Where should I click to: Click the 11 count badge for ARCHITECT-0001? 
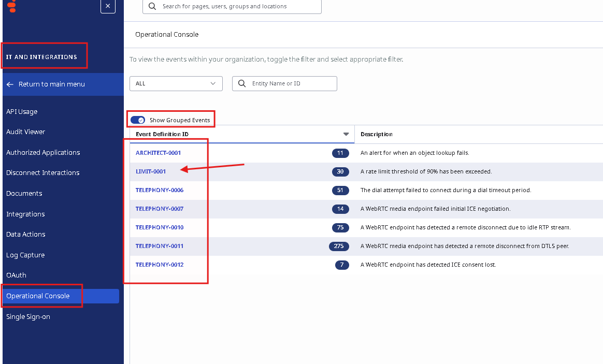[x=340, y=153]
